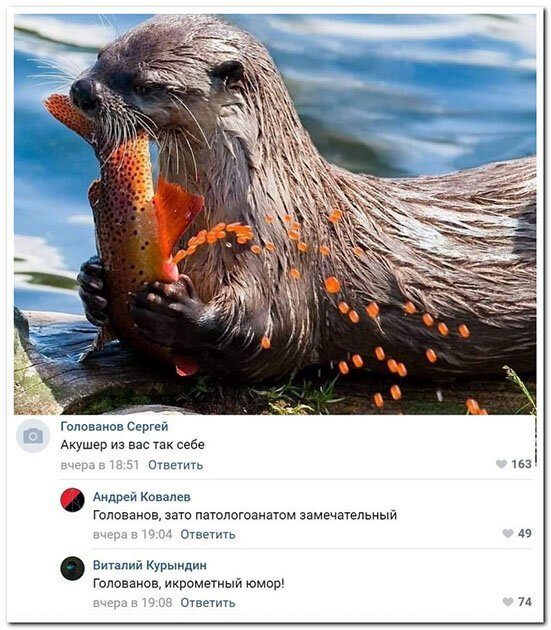551x630 pixels.
Task: Click the 74 like counter number
Action: coord(525,601)
